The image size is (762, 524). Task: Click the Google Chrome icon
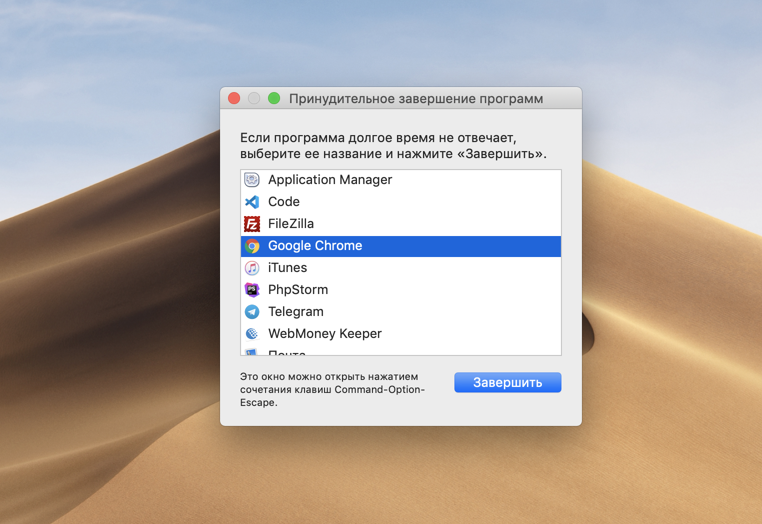[252, 246]
